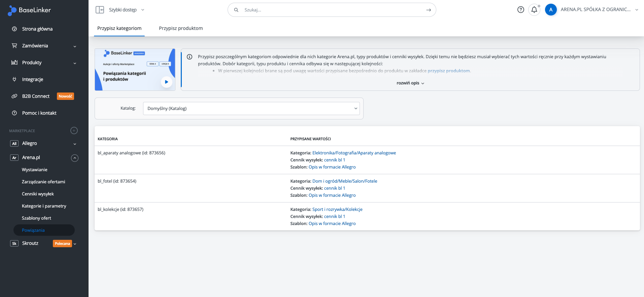Click the PRZYPISANE WARTOŚCI column header

(311, 139)
